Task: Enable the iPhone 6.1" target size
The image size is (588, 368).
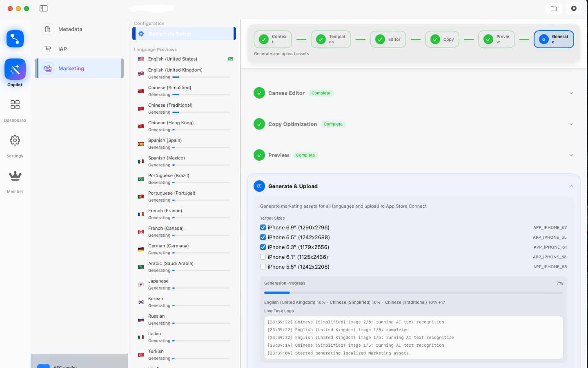Action: tap(263, 257)
